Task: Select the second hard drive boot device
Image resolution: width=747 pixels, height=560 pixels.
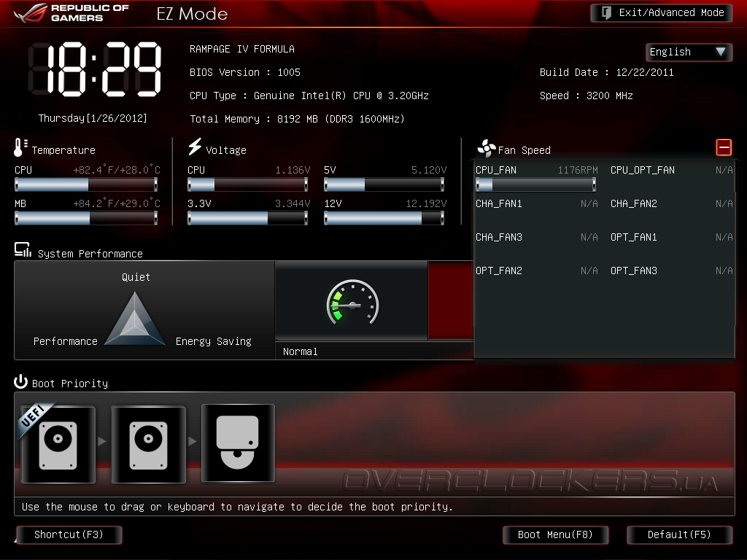Action: pyautogui.click(x=149, y=444)
